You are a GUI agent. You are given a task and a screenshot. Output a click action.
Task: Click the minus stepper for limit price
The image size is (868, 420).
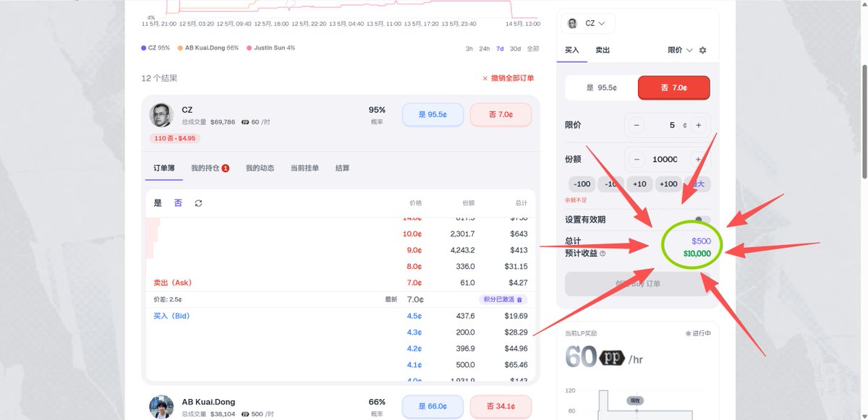click(637, 125)
